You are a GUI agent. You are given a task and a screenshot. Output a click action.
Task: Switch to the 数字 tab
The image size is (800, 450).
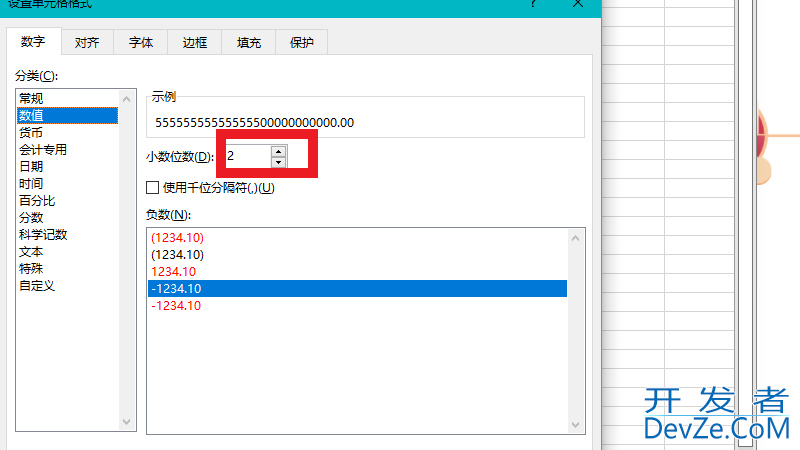click(34, 42)
